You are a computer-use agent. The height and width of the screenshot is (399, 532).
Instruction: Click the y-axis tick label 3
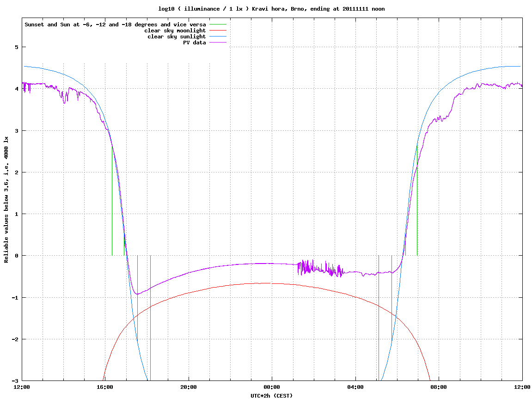[16, 131]
